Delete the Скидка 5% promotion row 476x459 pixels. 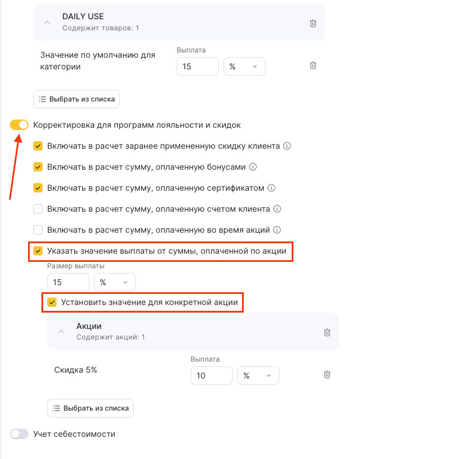tap(327, 375)
